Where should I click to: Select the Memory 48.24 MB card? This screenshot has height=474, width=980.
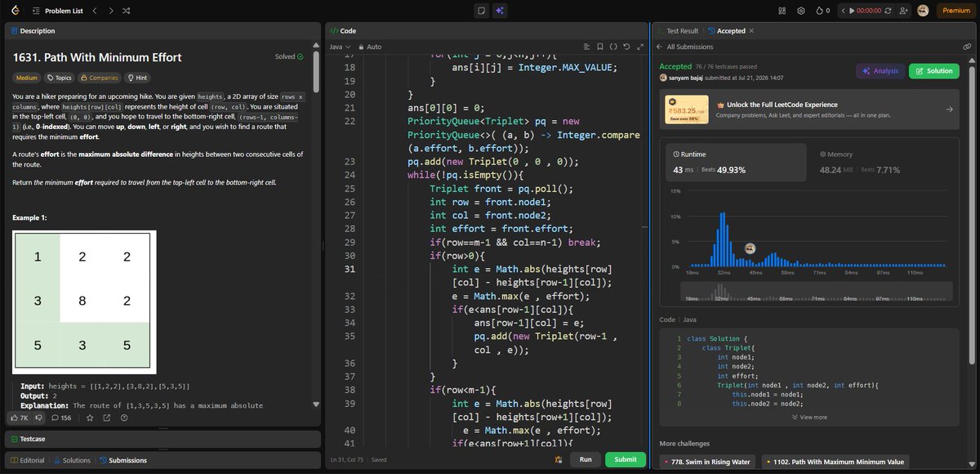[x=883, y=163]
